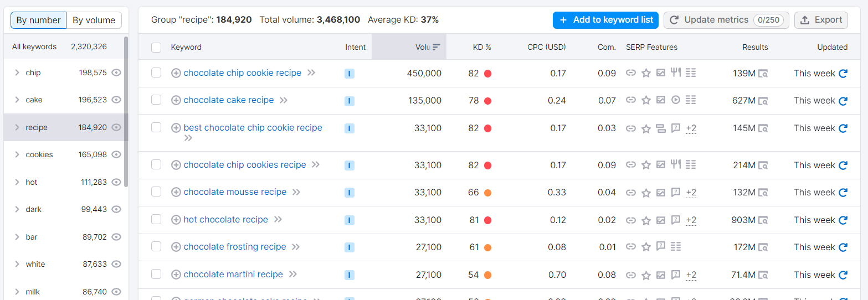The width and height of the screenshot is (868, 300).
Task: Add chocolate frosting recipe via plus icon
Action: click(176, 247)
